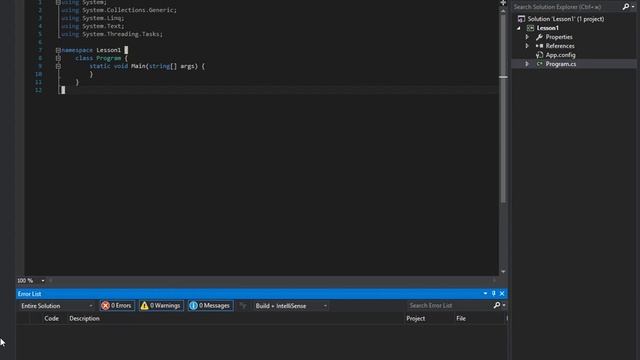Select App.config in Solution Explorer
This screenshot has height=360, width=640.
(x=560, y=55)
